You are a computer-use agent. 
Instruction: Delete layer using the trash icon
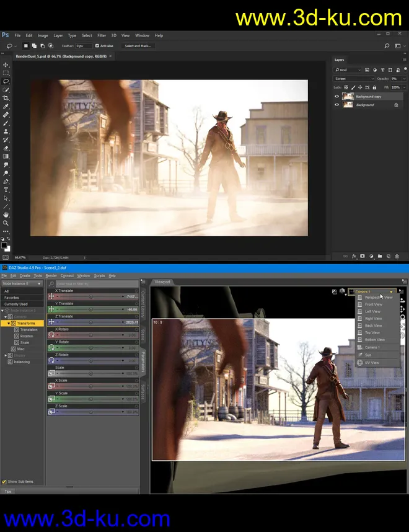tap(397, 255)
